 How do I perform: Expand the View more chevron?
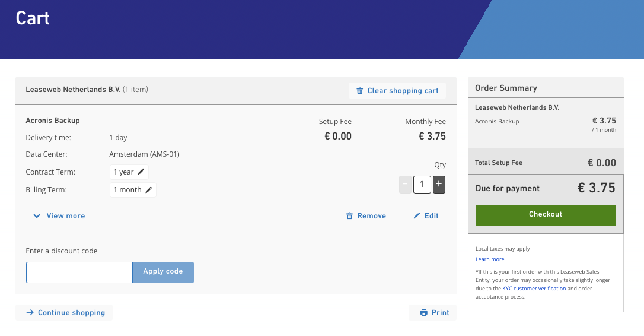pos(37,216)
